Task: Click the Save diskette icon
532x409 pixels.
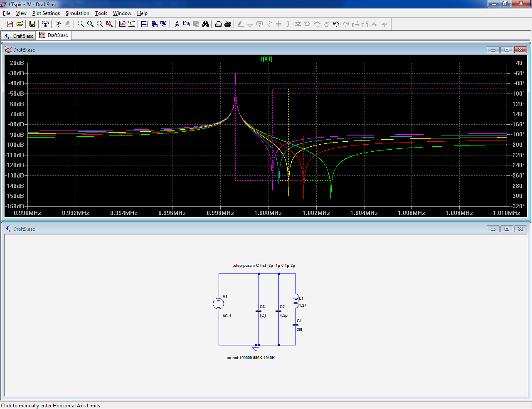Action: pyautogui.click(x=32, y=24)
